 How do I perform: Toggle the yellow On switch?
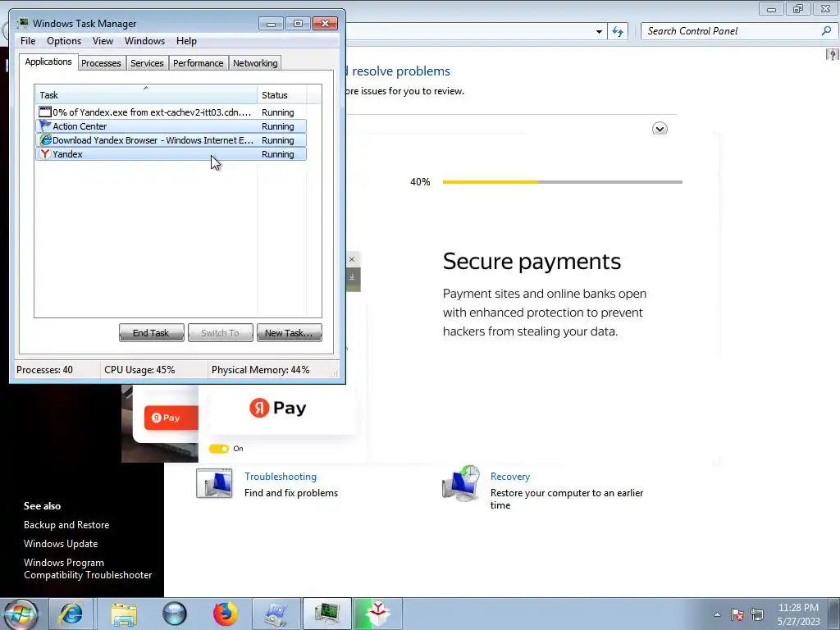point(218,449)
